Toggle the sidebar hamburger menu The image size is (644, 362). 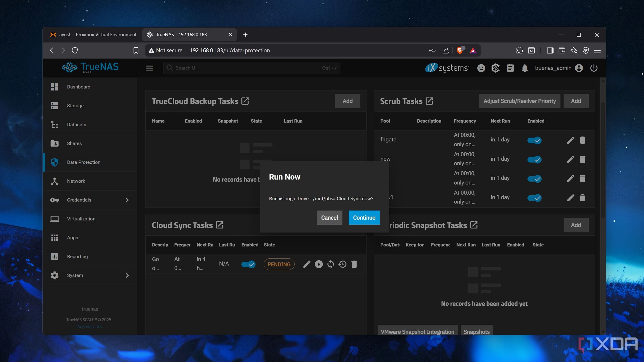149,68
